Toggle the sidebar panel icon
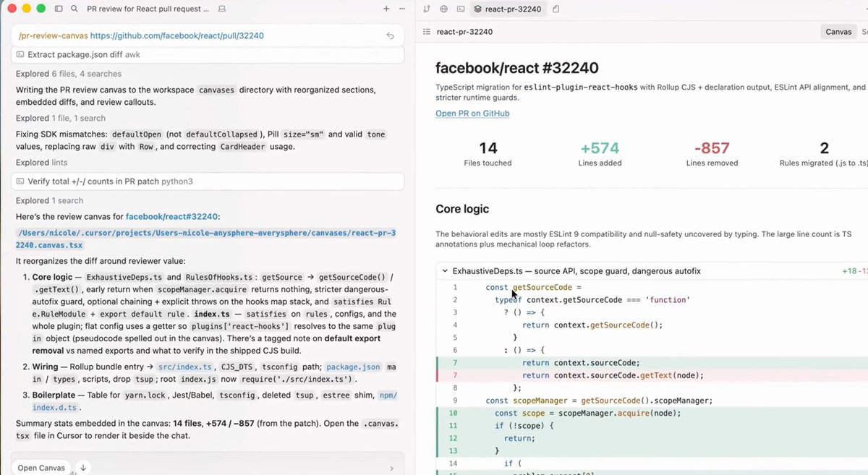This screenshot has height=475, width=868. [59, 9]
